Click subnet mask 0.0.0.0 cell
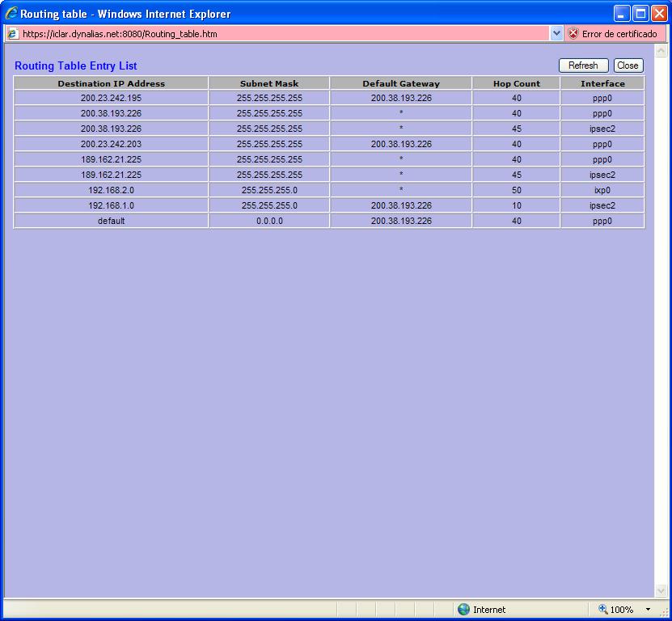 click(x=269, y=221)
